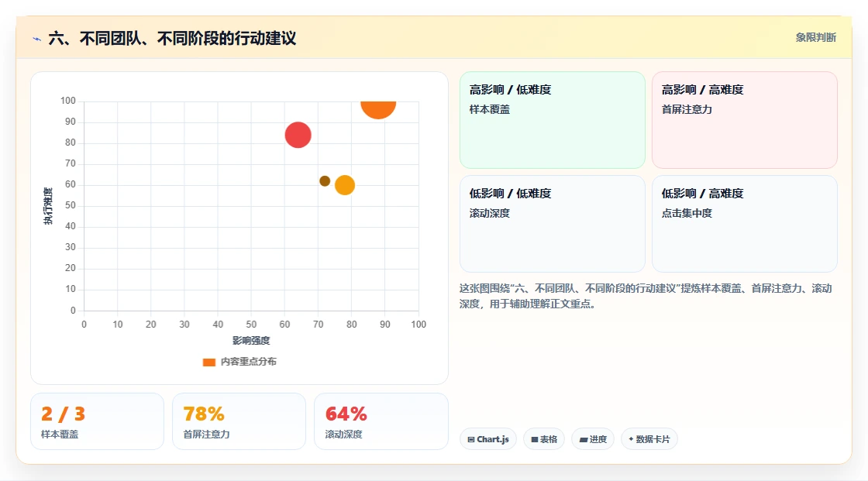The height and width of the screenshot is (481, 868).
Task: Select the red bubble in the chart
Action: (298, 135)
